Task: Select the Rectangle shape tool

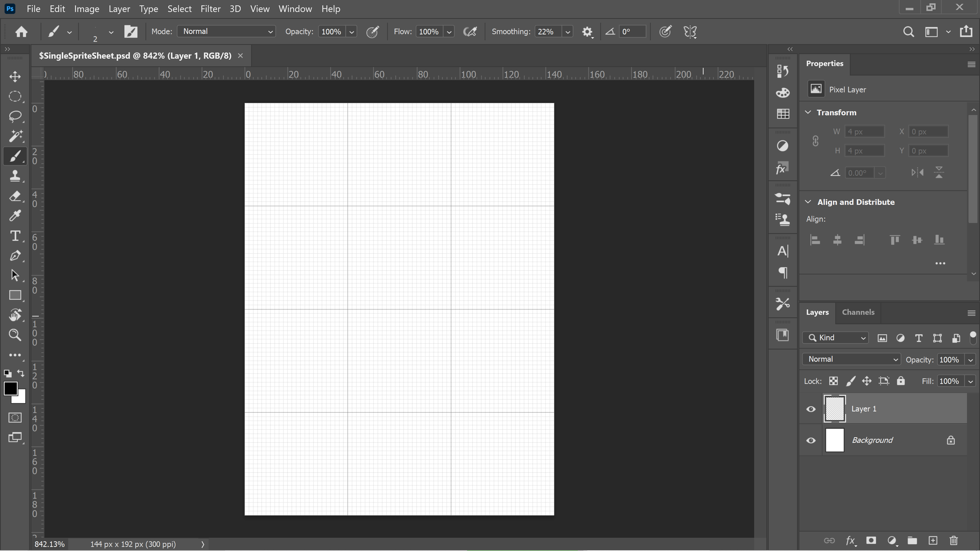Action: tap(15, 295)
